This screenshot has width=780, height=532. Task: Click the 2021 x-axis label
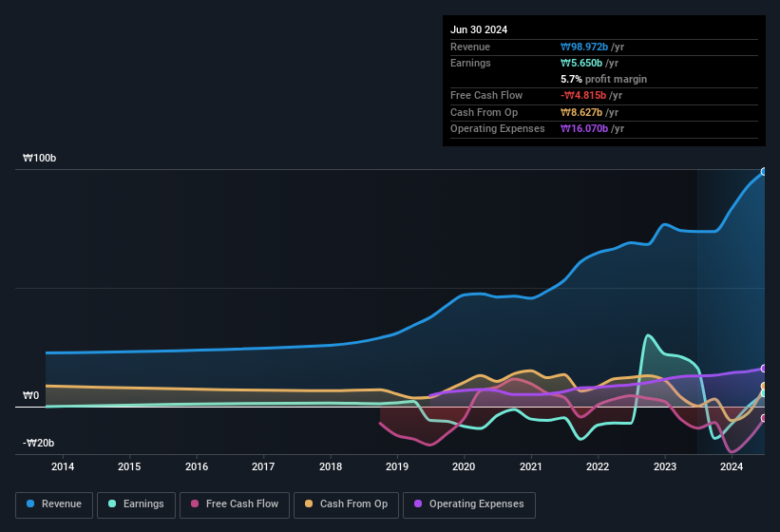(531, 466)
